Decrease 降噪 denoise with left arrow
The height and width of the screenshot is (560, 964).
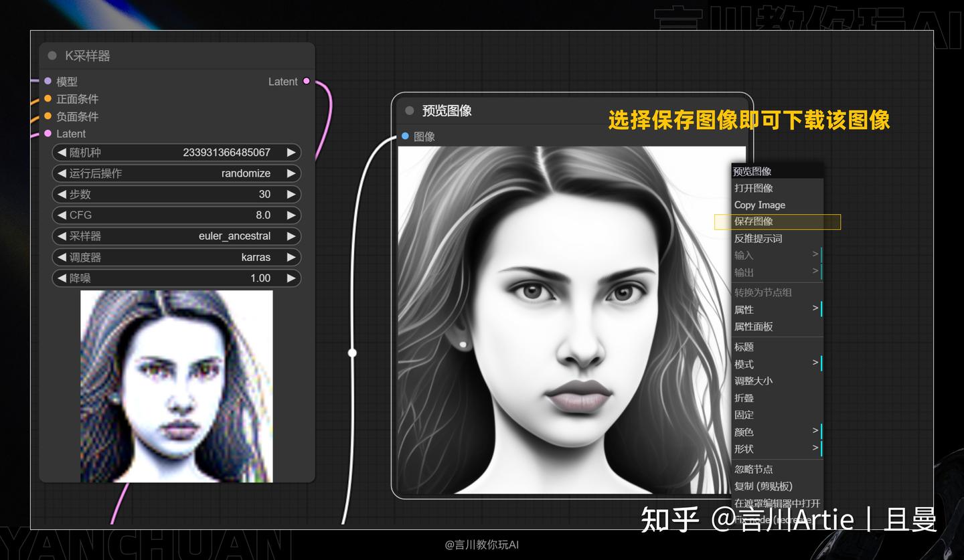click(x=62, y=278)
